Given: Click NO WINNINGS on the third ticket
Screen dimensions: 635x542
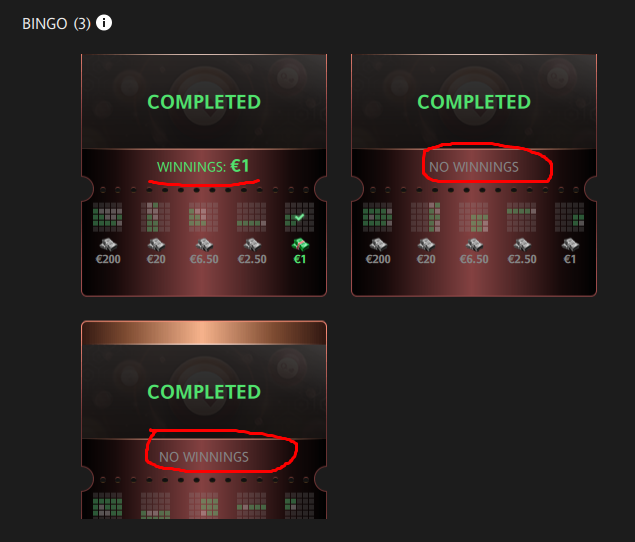Looking at the screenshot, I should tap(204, 457).
